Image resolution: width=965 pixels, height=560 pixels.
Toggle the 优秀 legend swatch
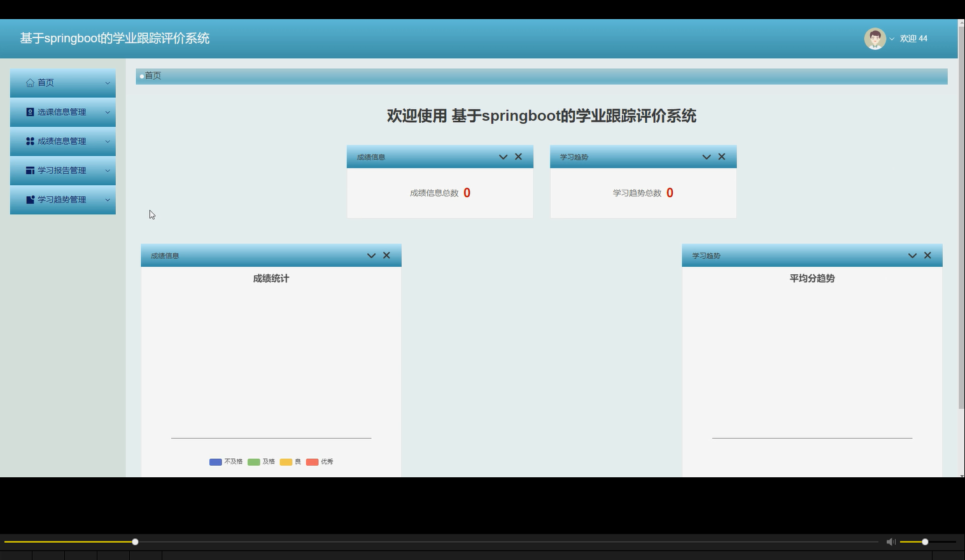click(x=312, y=462)
